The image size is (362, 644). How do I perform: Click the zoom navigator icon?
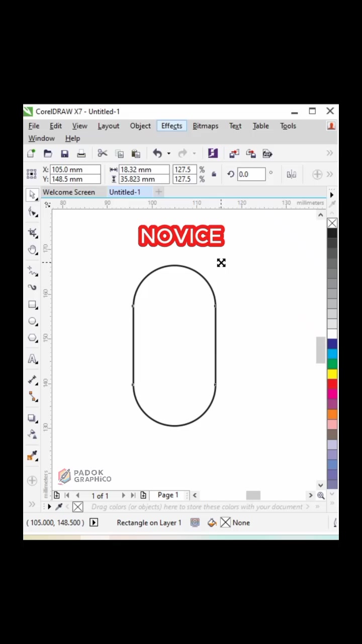click(x=321, y=496)
